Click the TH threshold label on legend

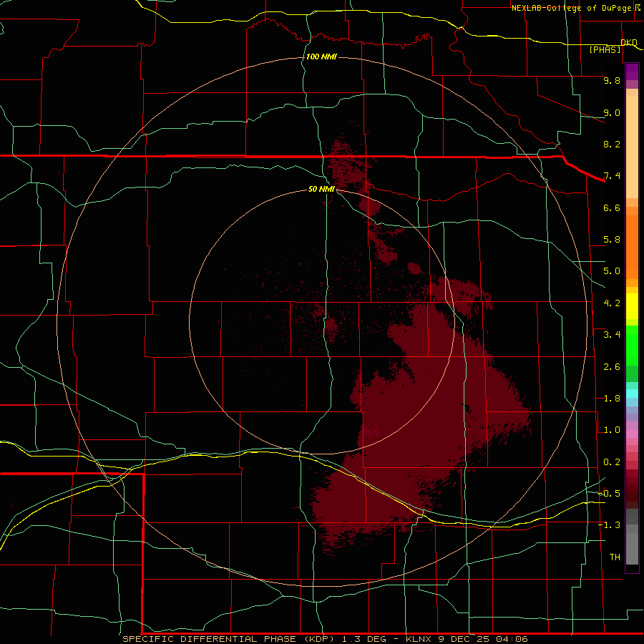pos(615,557)
